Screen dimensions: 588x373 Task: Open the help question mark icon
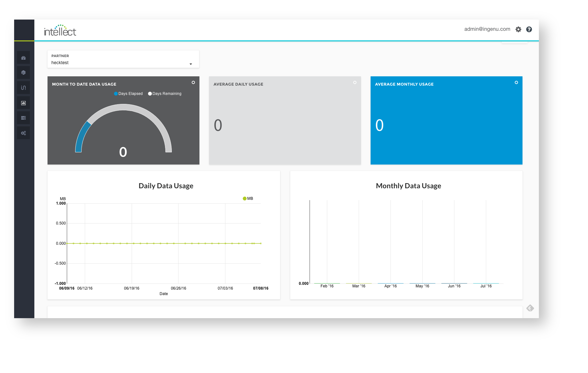tap(529, 30)
